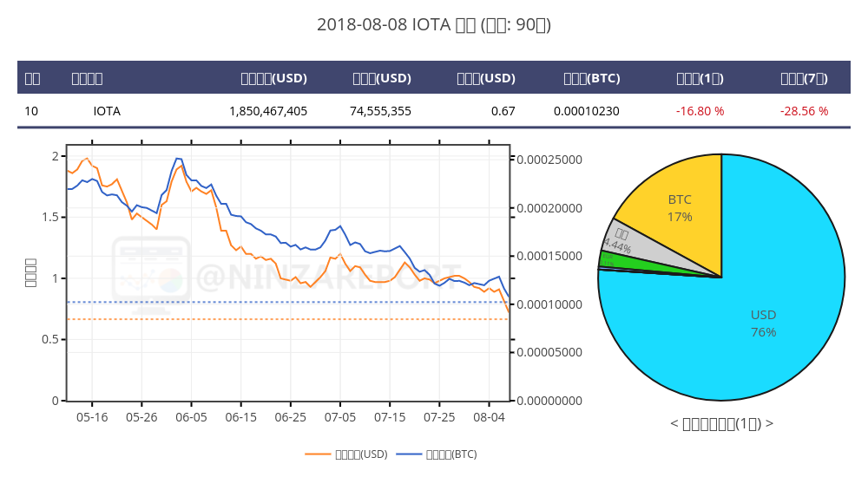868x477 pixels.
Task: Click the chart title starting 2018-08-08 IOTA
Action: point(434,25)
